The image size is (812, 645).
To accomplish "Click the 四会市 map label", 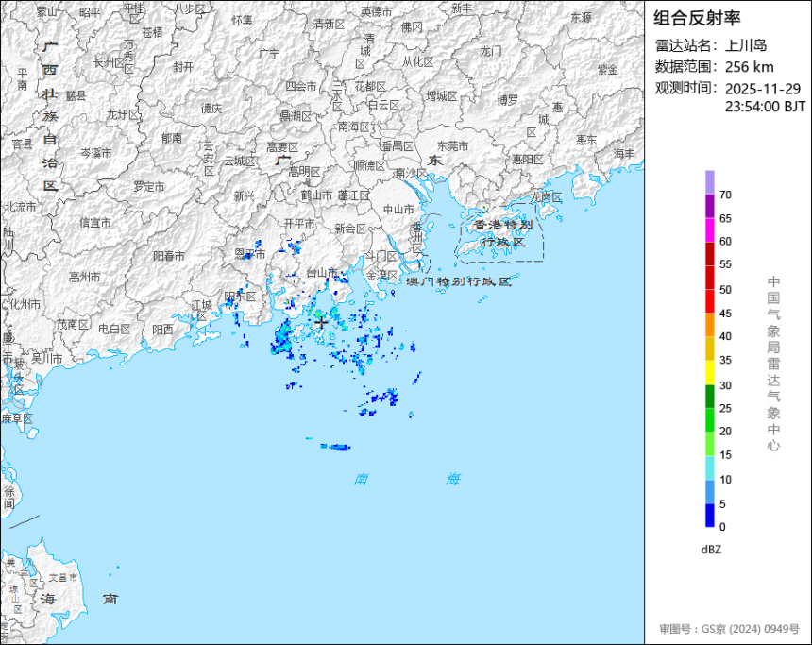I will 301,87.
